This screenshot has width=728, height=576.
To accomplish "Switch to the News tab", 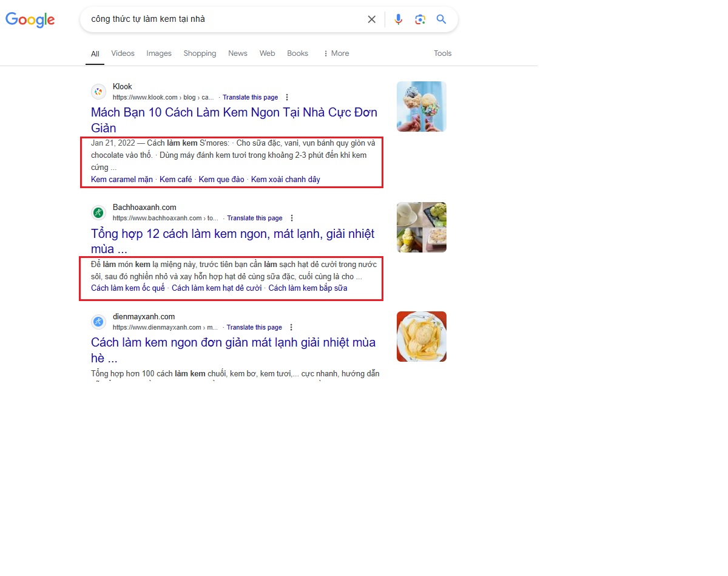I will [238, 53].
